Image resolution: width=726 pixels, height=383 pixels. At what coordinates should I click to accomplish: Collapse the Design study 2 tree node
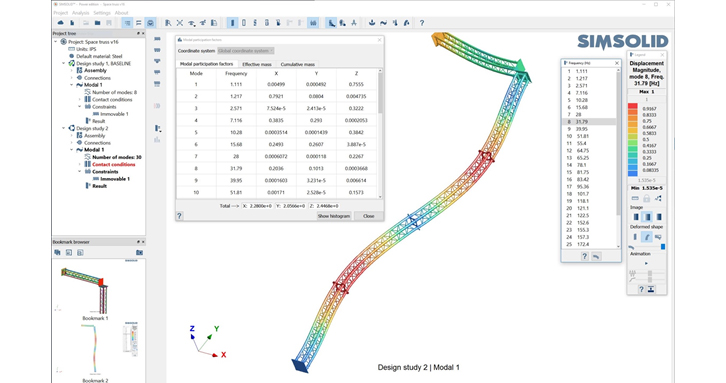[x=64, y=128]
